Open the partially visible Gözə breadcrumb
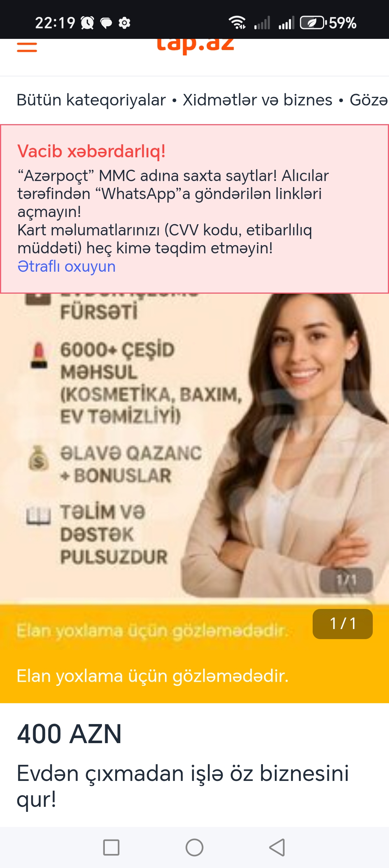Image resolution: width=389 pixels, height=868 pixels. click(x=369, y=100)
